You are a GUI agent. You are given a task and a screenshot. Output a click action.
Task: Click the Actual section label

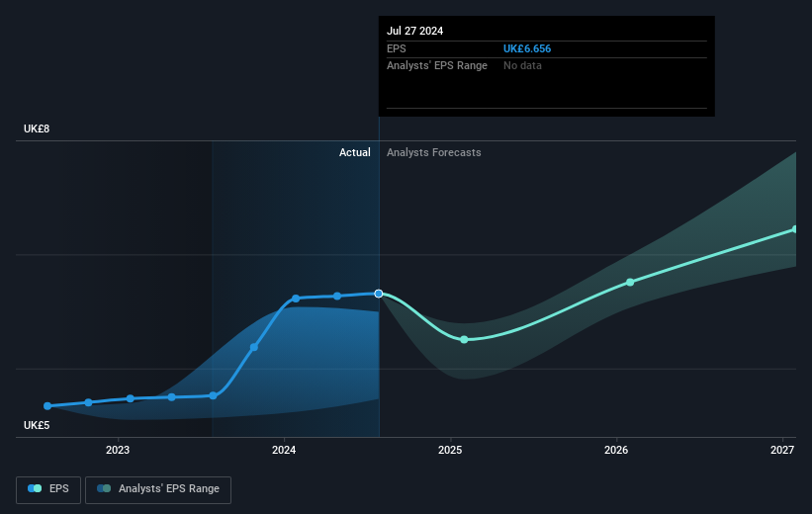[x=355, y=152]
